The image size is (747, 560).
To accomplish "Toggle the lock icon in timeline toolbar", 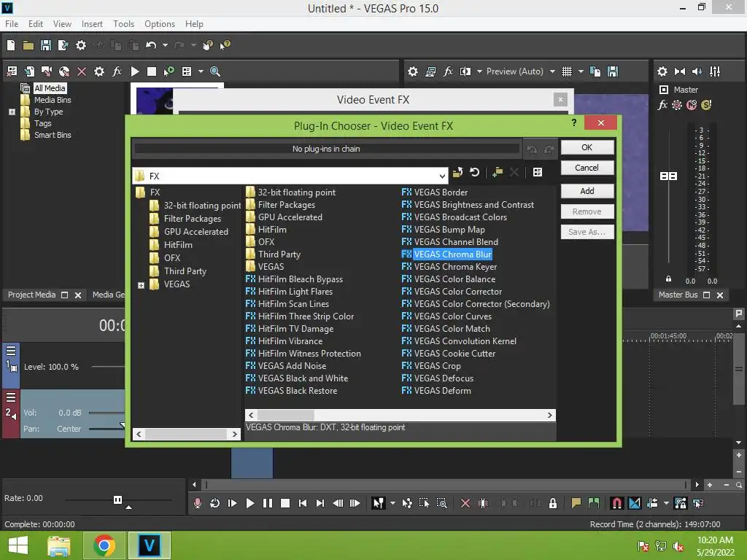I will (x=553, y=503).
